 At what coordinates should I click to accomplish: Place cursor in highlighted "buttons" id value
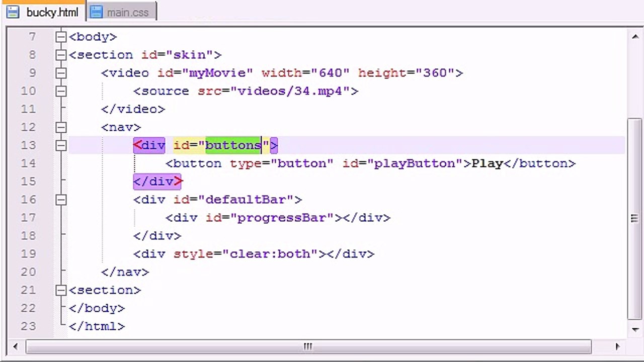tap(233, 145)
